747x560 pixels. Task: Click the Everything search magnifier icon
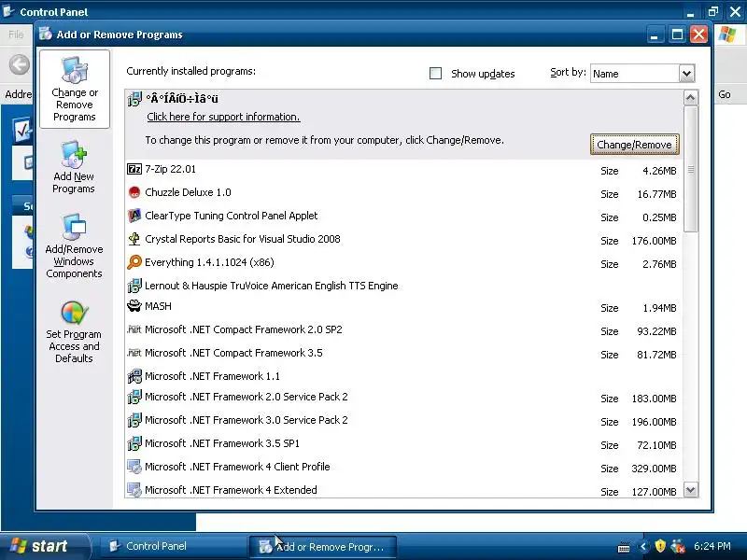coord(134,262)
